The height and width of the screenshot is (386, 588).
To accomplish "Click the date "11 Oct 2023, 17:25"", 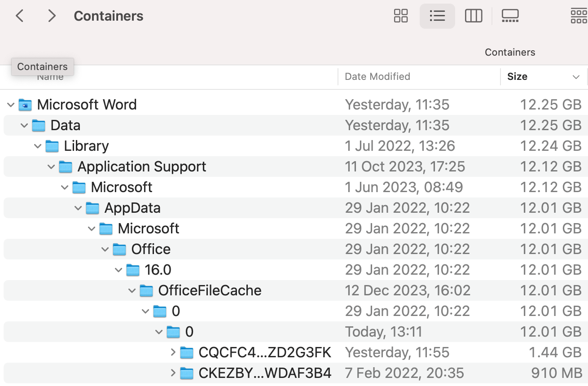I will click(x=405, y=167).
